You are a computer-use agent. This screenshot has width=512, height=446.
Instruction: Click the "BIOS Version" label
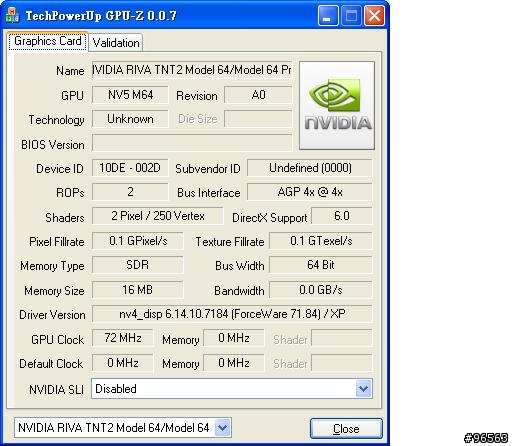click(x=53, y=145)
